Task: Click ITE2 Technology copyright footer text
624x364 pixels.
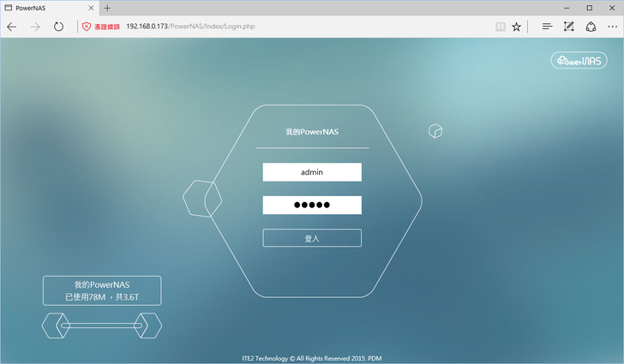Action: tap(312, 358)
